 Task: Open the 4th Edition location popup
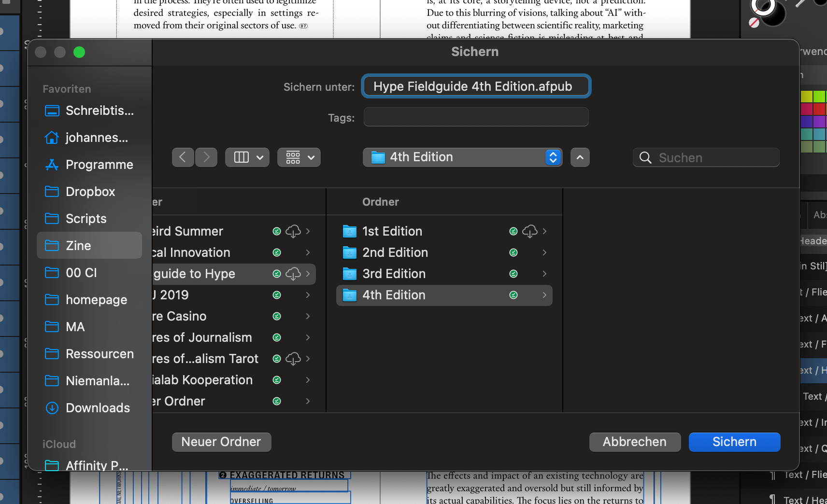pos(462,157)
